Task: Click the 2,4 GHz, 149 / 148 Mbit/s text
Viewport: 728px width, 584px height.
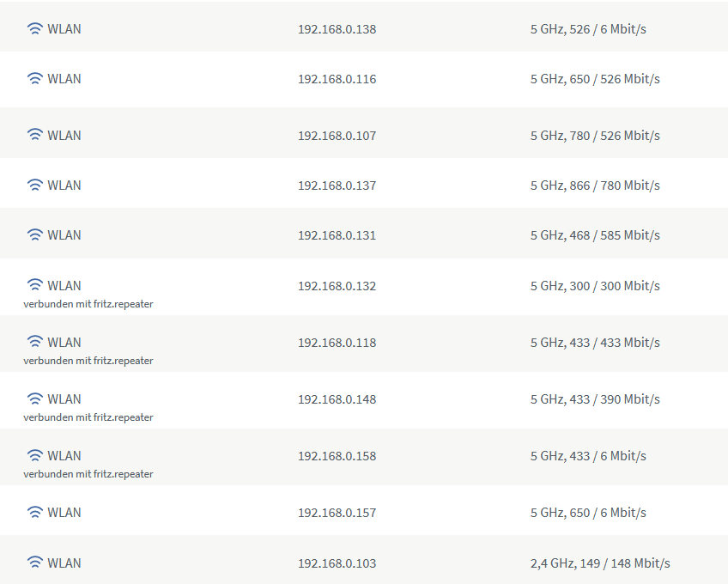Action: pyautogui.click(x=600, y=563)
